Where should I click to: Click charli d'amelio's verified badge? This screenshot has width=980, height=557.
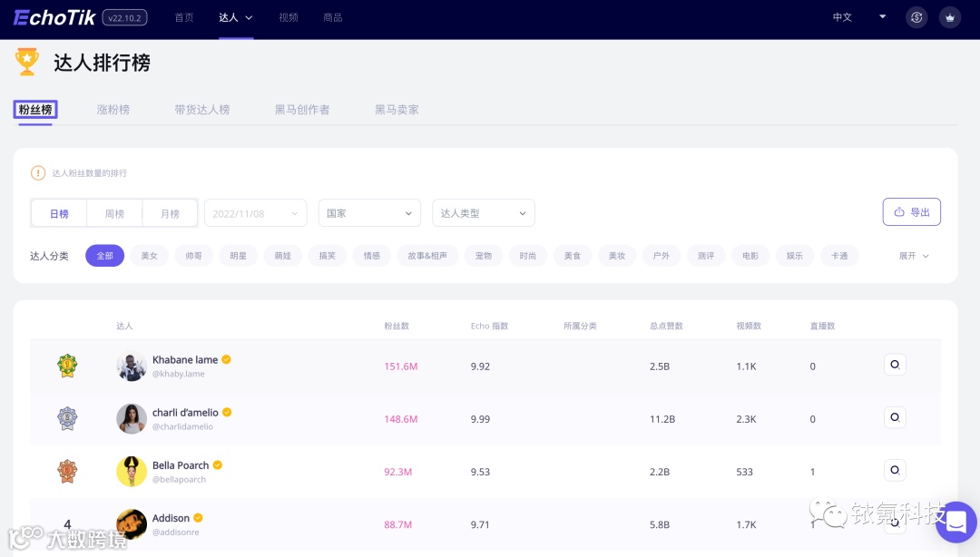[x=227, y=412]
